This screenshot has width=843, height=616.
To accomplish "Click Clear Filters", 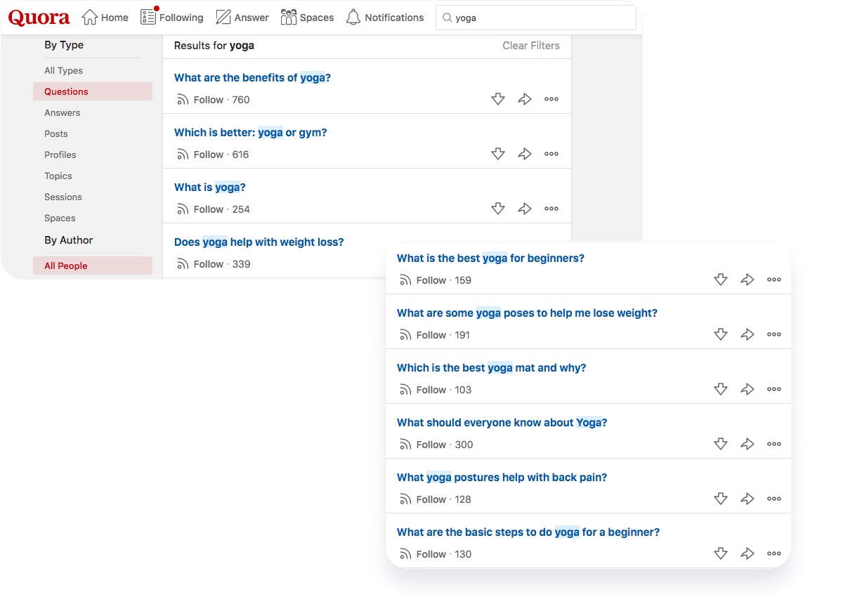I will coord(531,46).
